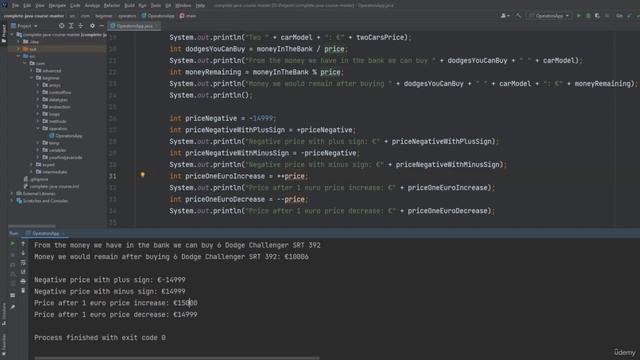This screenshot has height=360, width=640.
Task: Expand the .idea folder in project tree
Action: pyautogui.click(x=19, y=42)
